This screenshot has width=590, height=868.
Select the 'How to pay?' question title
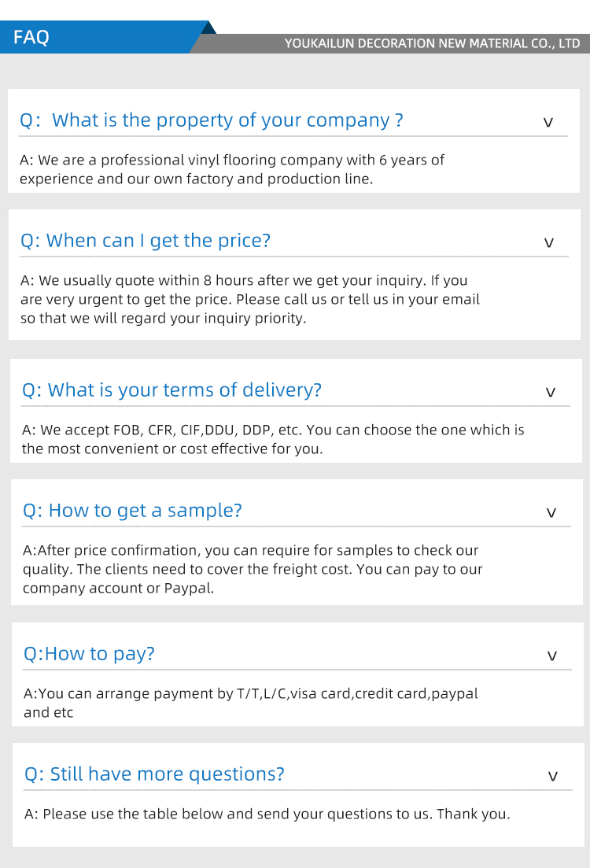click(90, 654)
